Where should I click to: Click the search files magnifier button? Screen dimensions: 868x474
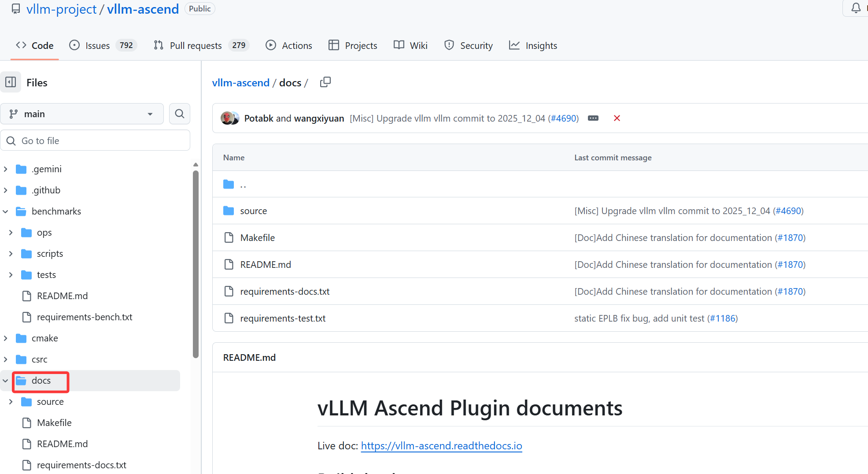[180, 114]
